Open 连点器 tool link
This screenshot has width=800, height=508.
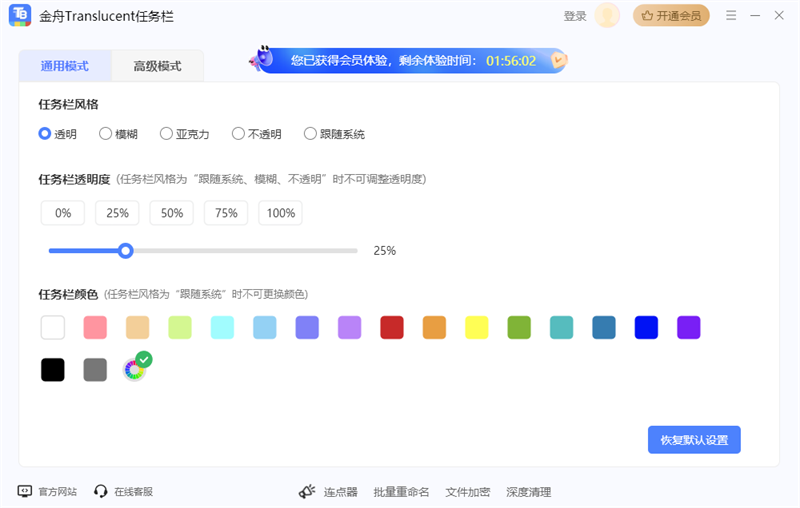(340, 492)
